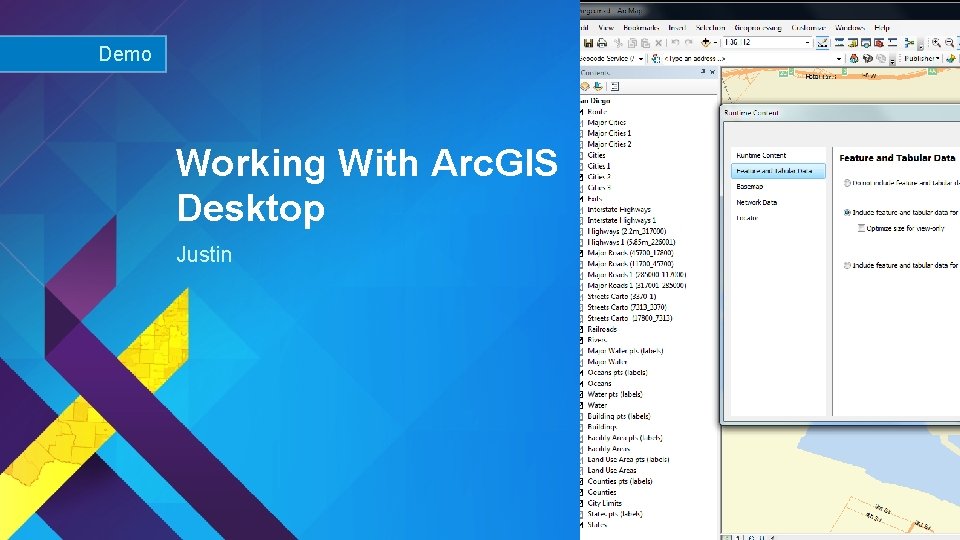Select the last 'Include feature and tabular data' radio

coord(847,266)
